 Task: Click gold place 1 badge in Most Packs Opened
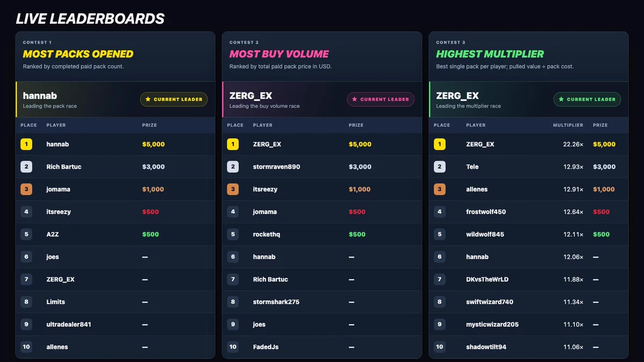pyautogui.click(x=26, y=144)
